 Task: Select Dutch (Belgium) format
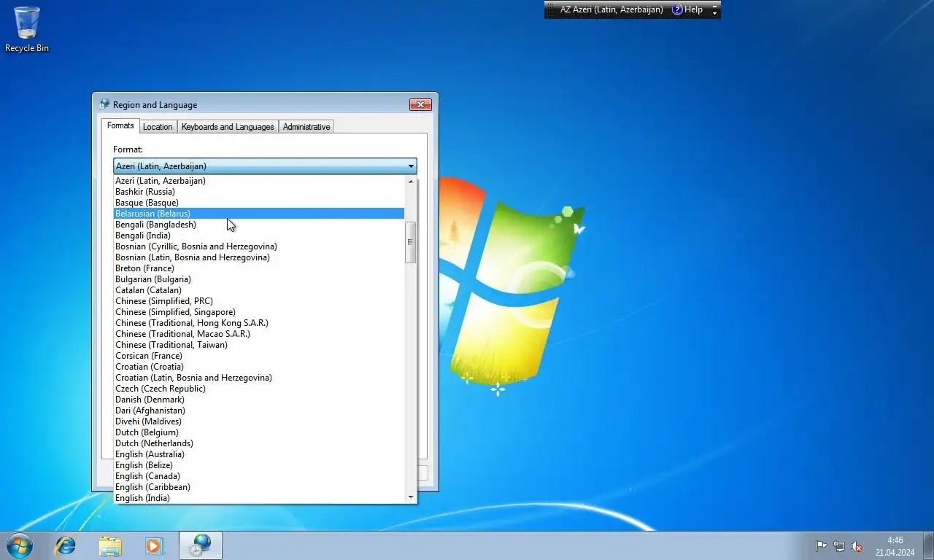tap(259, 432)
